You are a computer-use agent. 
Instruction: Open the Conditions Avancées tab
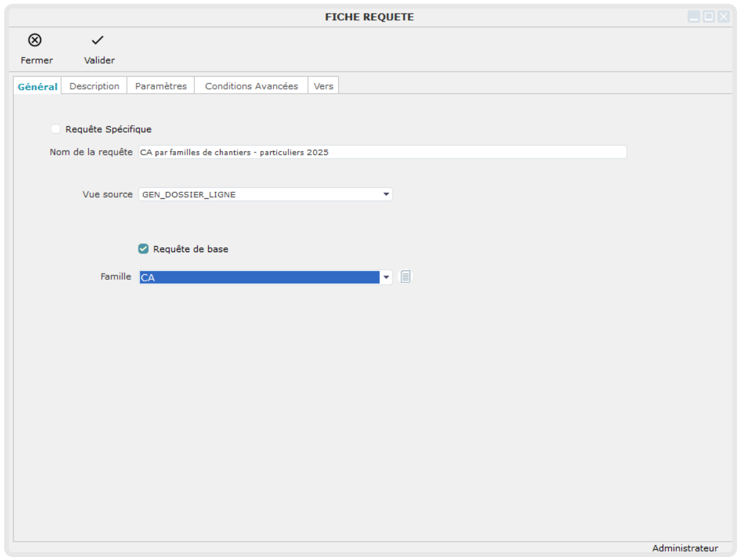(251, 86)
